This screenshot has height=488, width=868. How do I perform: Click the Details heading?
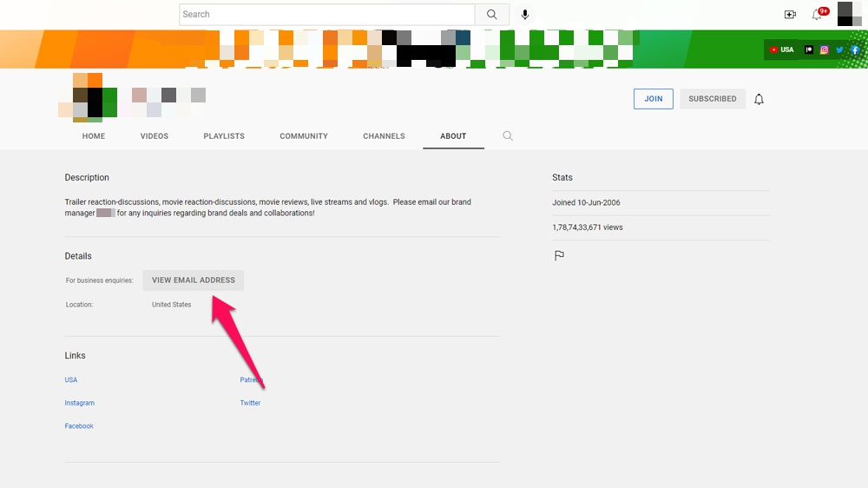[78, 256]
